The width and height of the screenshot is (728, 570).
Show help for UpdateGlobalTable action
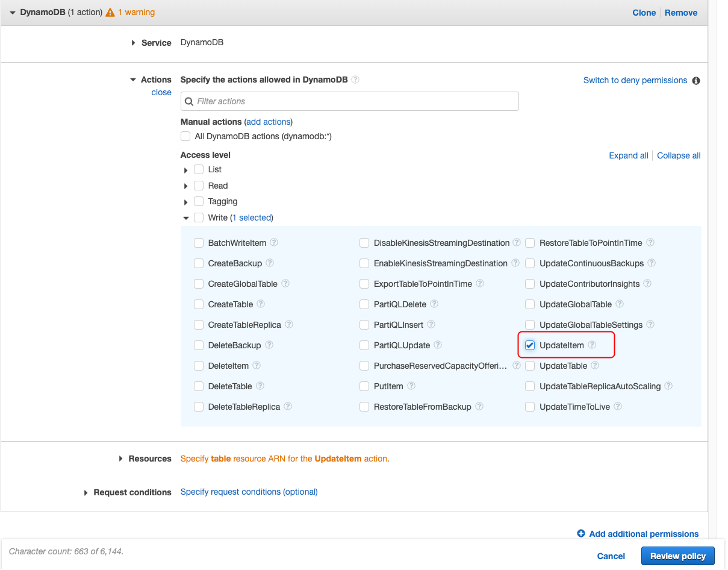coord(620,304)
